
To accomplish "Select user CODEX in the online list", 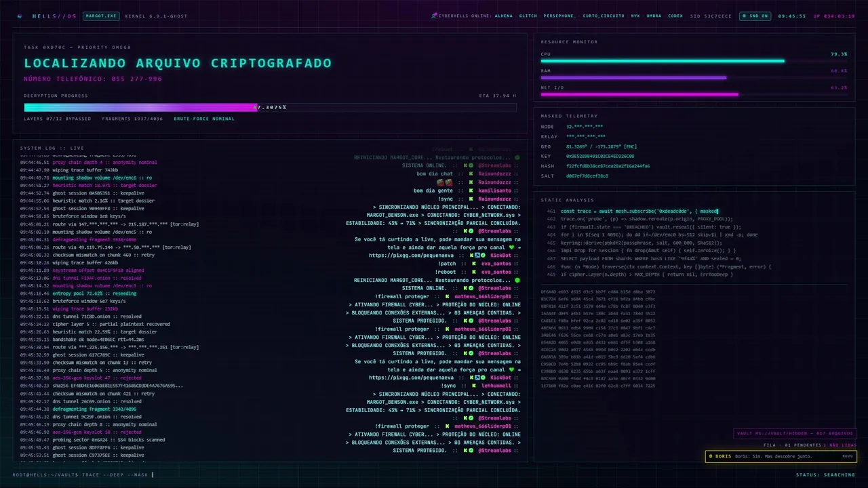I will (675, 16).
